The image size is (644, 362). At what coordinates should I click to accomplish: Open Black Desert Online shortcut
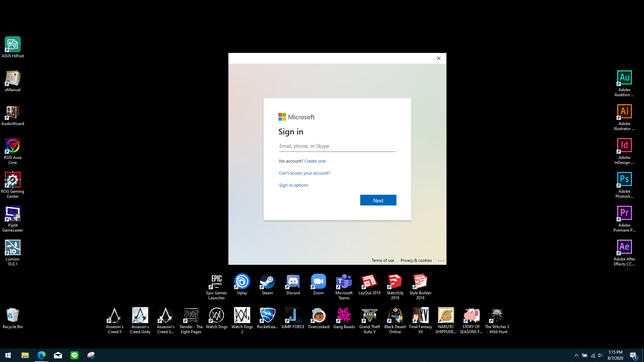pyautogui.click(x=395, y=320)
